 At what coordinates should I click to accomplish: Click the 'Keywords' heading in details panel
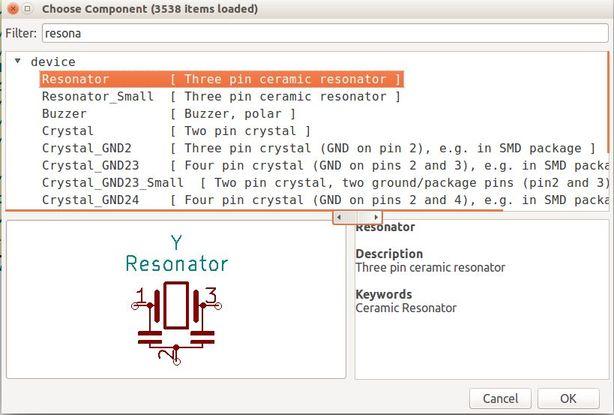pyautogui.click(x=383, y=294)
